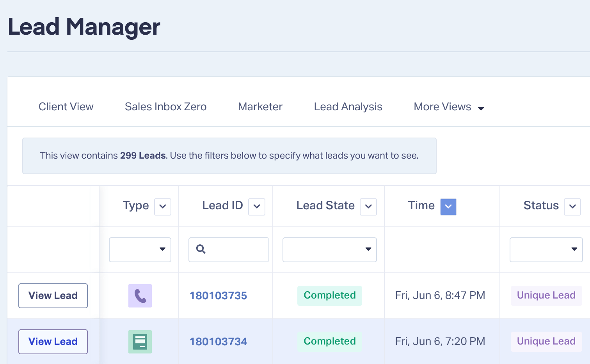The height and width of the screenshot is (364, 590).
Task: Switch to the Client View tab
Action: tap(66, 107)
